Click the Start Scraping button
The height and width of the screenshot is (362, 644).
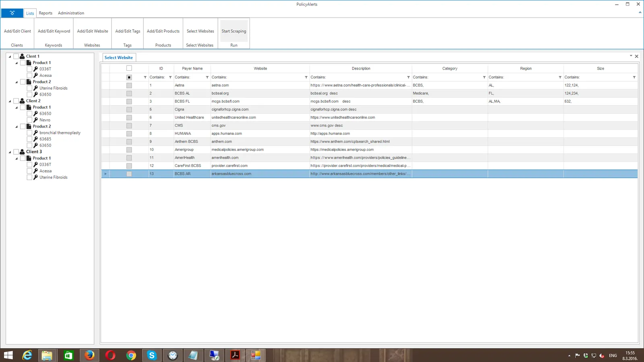pyautogui.click(x=234, y=31)
